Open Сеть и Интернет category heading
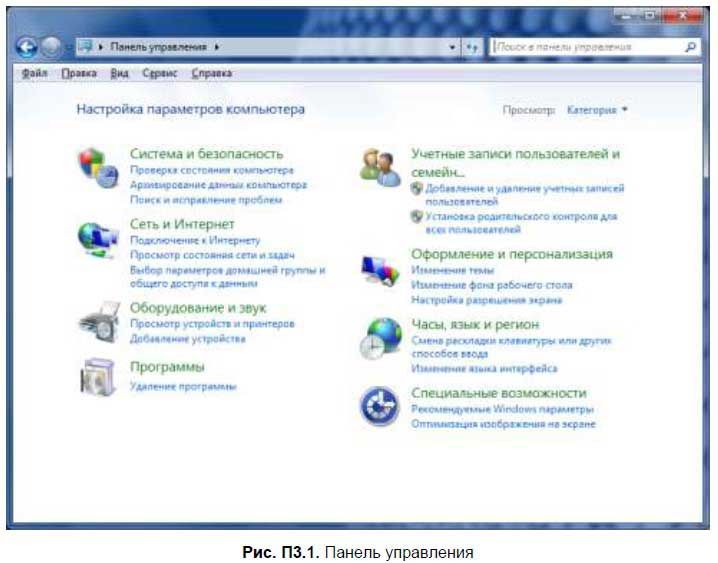 [x=182, y=224]
